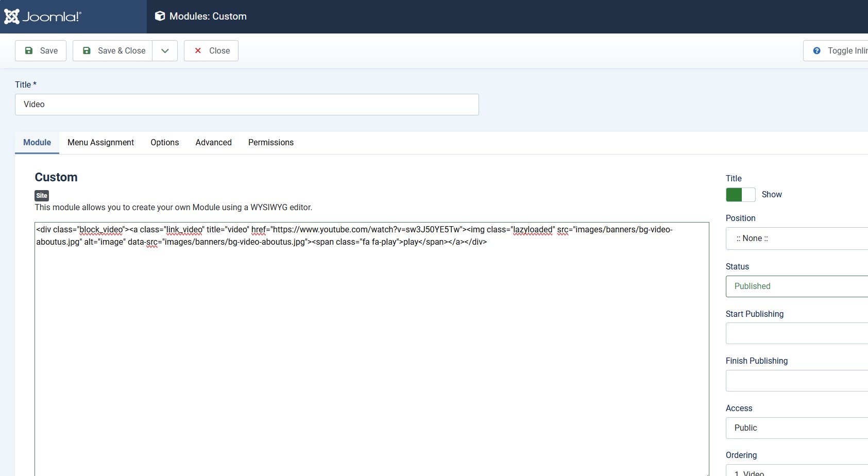Click in the Title text field

(247, 105)
